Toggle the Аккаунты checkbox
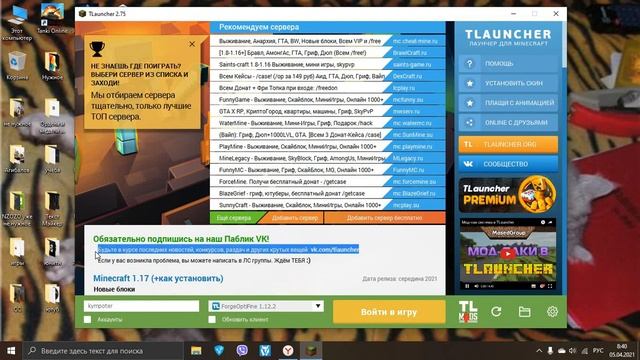This screenshot has width=640, height=360. (x=87, y=320)
